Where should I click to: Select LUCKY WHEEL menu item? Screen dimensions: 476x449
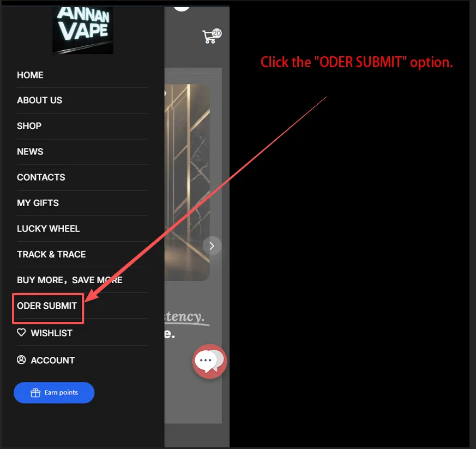click(x=49, y=229)
